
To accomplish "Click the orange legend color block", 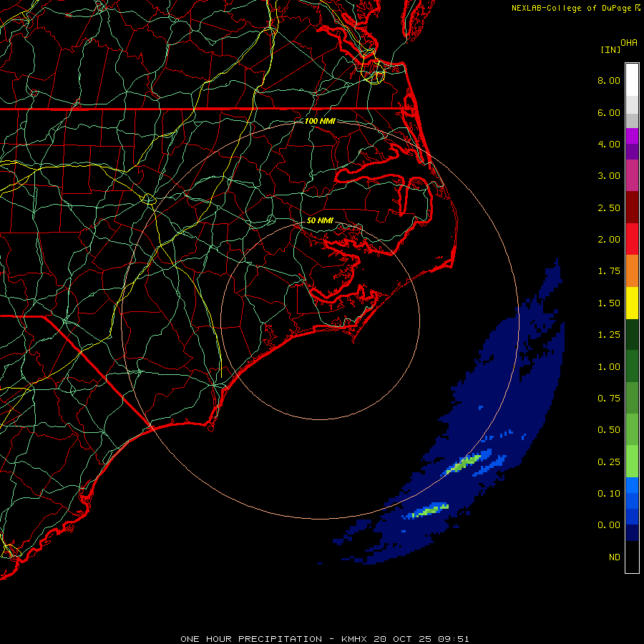I will click(x=632, y=271).
